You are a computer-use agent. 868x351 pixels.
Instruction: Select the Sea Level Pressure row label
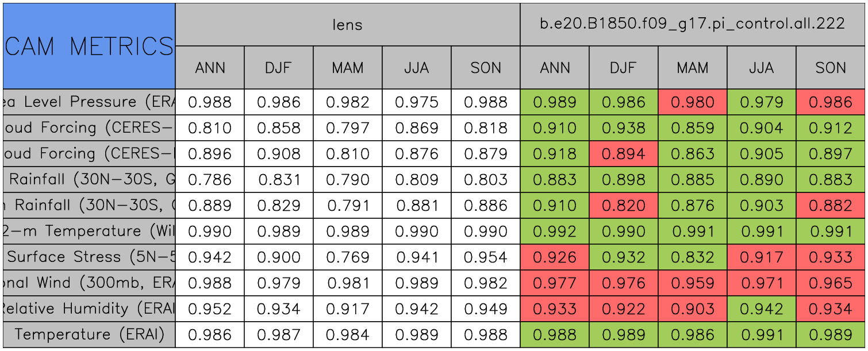coord(89,102)
